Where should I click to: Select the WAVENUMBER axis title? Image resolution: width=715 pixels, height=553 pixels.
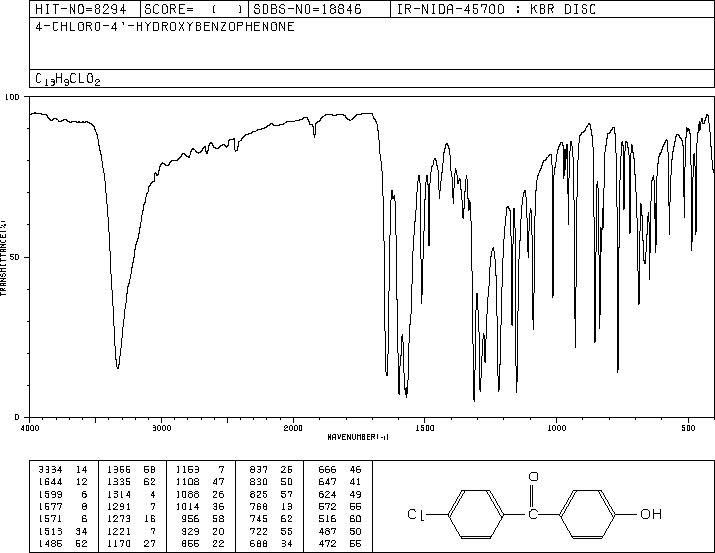tap(358, 437)
